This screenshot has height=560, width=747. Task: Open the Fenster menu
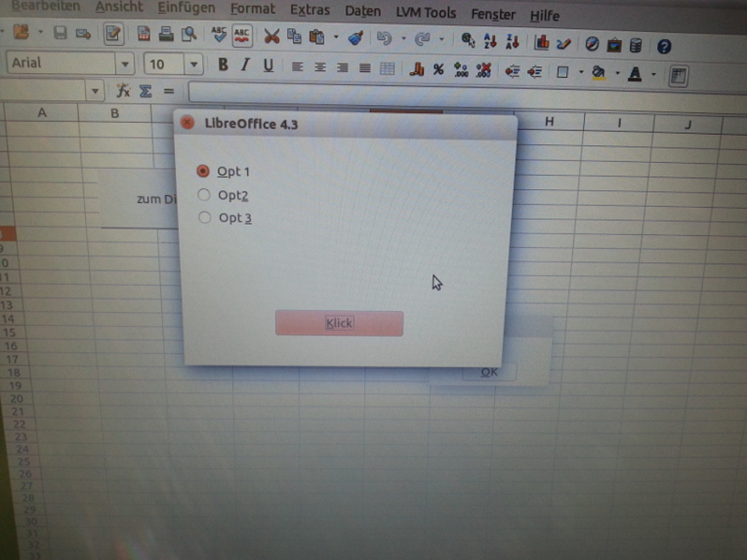click(493, 14)
